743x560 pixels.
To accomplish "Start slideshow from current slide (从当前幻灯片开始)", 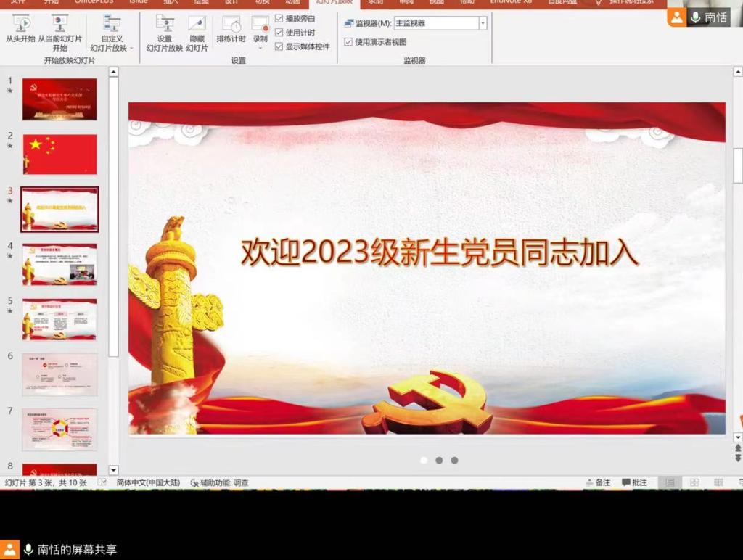I will coord(59,32).
